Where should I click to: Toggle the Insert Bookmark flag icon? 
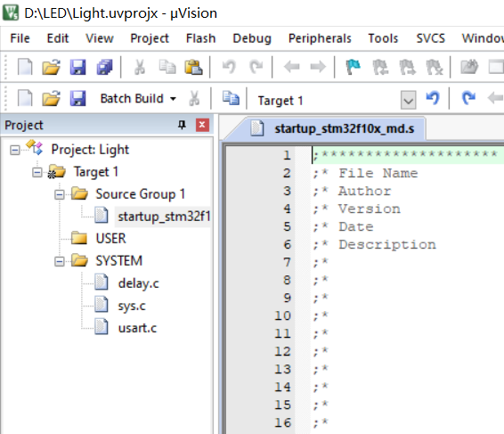click(x=353, y=67)
